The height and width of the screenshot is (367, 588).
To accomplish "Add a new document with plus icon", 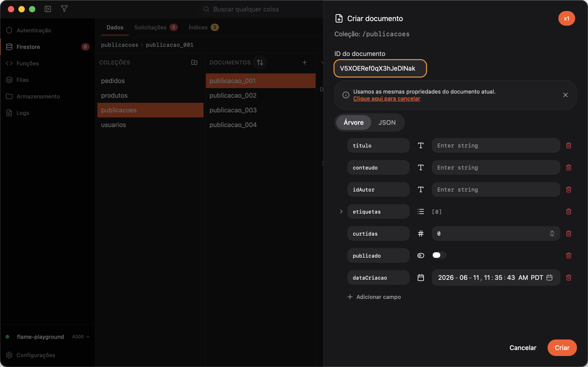I will click(x=304, y=62).
